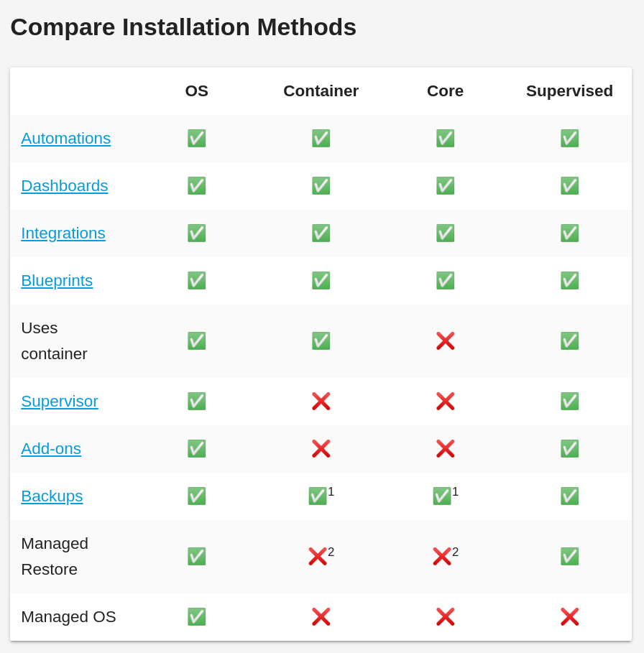Open the Automations link
The width and height of the screenshot is (644, 653).
coord(66,138)
